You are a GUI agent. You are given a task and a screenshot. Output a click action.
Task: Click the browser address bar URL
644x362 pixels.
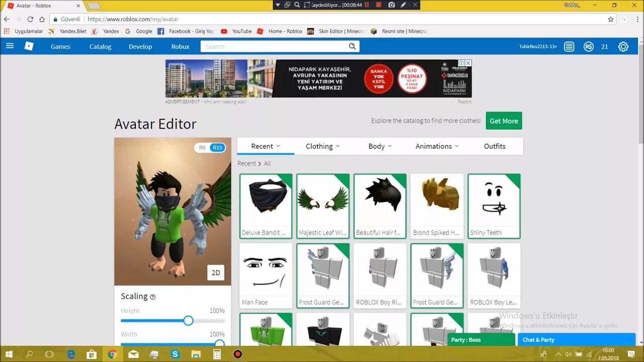pos(133,19)
